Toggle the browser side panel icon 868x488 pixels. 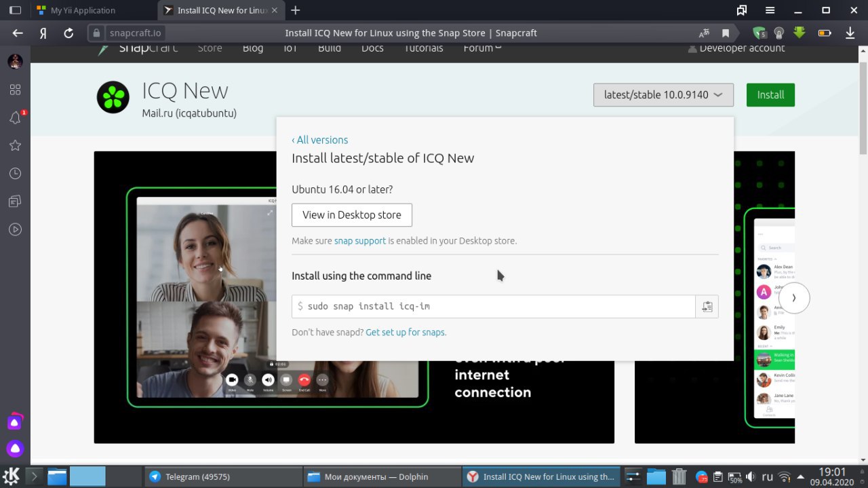[15, 10]
